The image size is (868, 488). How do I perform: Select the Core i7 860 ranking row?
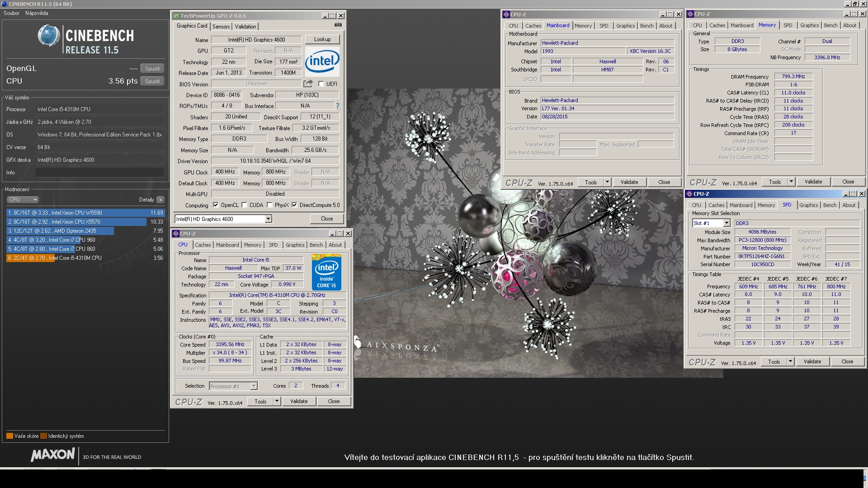pyautogui.click(x=85, y=249)
